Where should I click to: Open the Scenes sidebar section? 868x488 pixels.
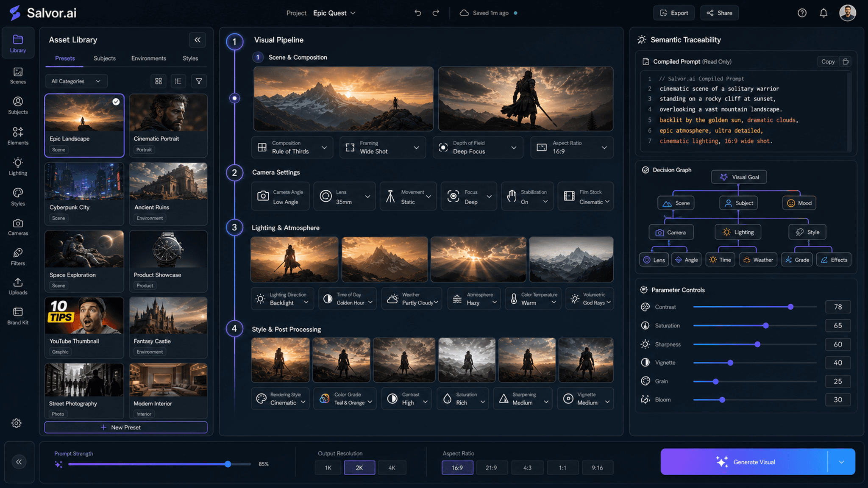[x=18, y=76]
